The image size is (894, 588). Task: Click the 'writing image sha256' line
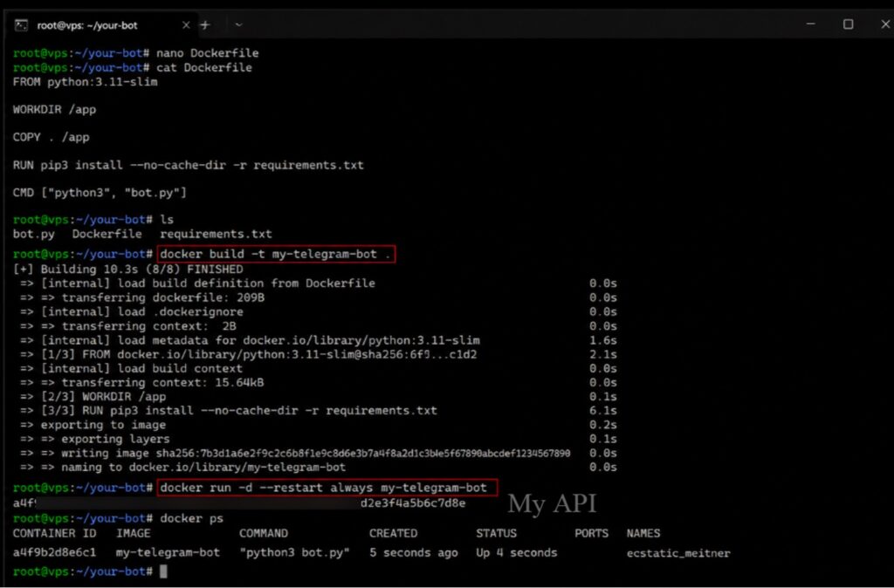[295, 454]
